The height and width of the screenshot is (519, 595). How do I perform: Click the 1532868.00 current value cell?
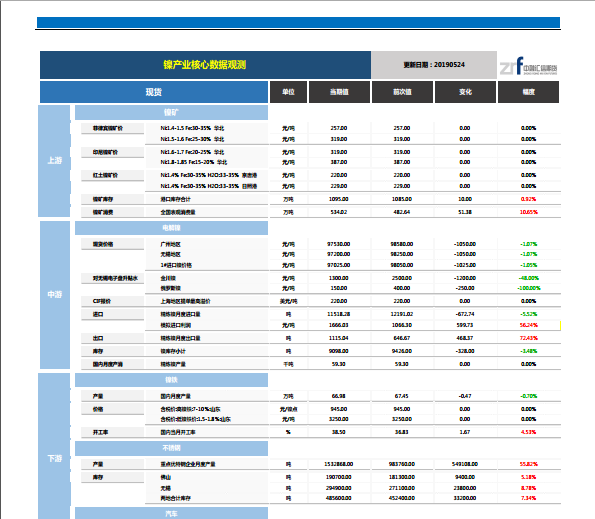[x=339, y=464]
